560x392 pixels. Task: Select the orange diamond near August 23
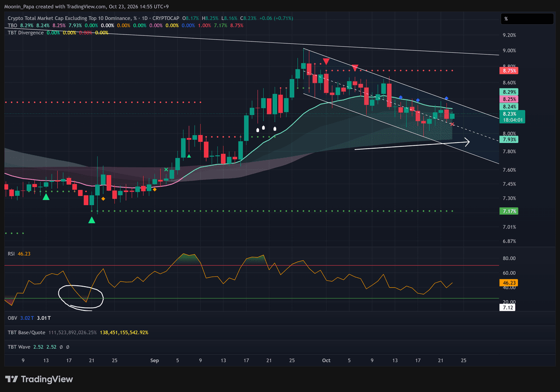pos(103,199)
